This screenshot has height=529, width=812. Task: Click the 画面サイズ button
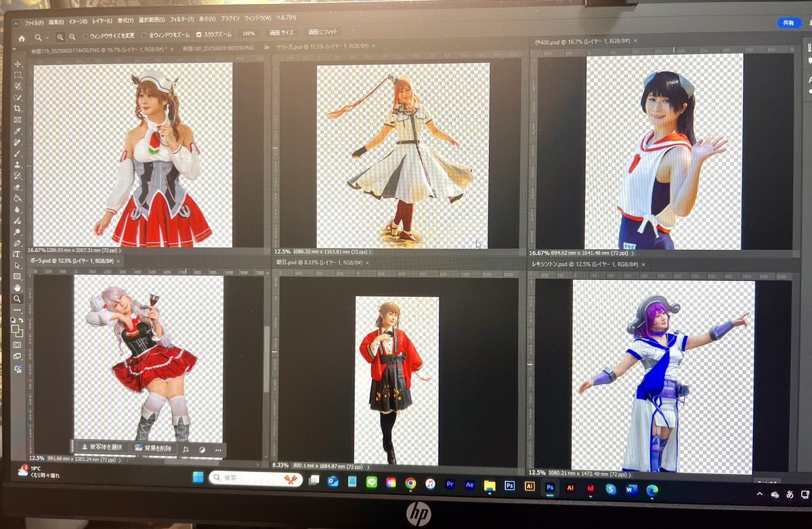click(282, 33)
